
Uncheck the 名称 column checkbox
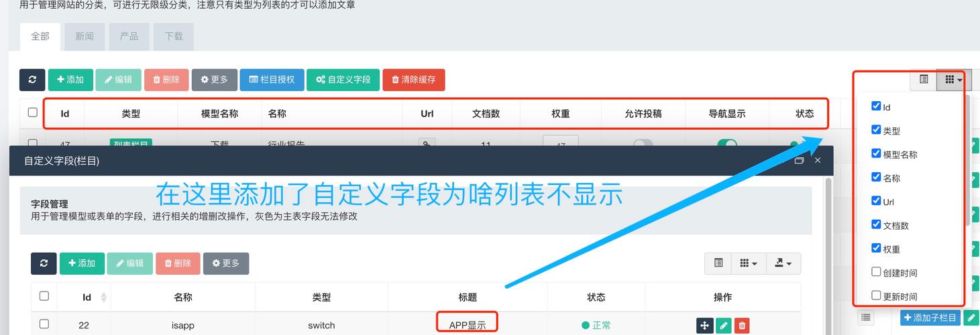tap(876, 177)
